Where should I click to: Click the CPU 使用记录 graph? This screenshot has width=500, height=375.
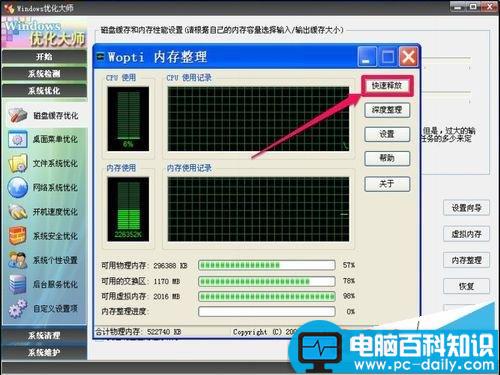click(x=258, y=119)
